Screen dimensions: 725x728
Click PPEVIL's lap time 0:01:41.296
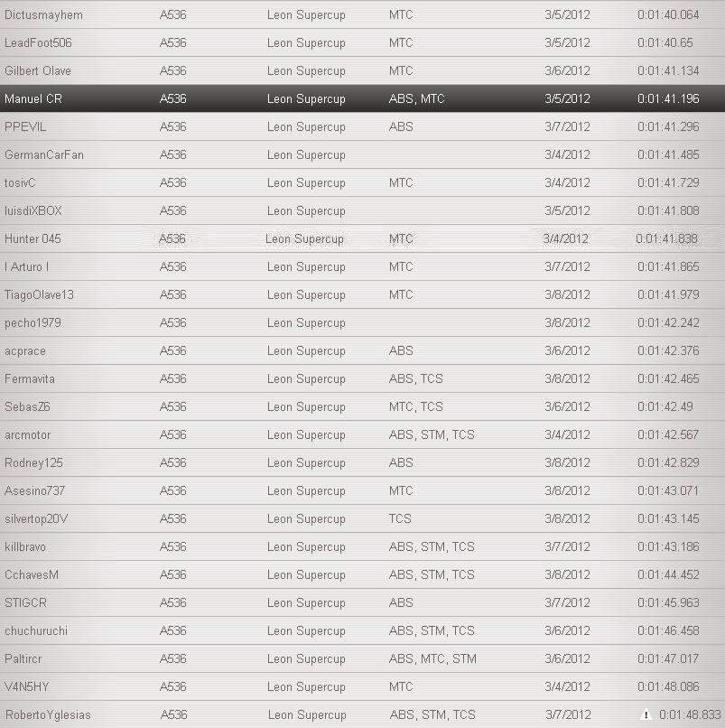click(x=667, y=126)
